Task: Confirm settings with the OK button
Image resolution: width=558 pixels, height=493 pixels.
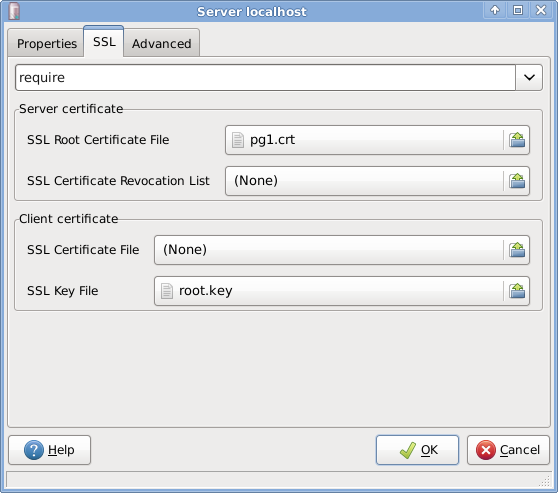Action: [x=417, y=450]
